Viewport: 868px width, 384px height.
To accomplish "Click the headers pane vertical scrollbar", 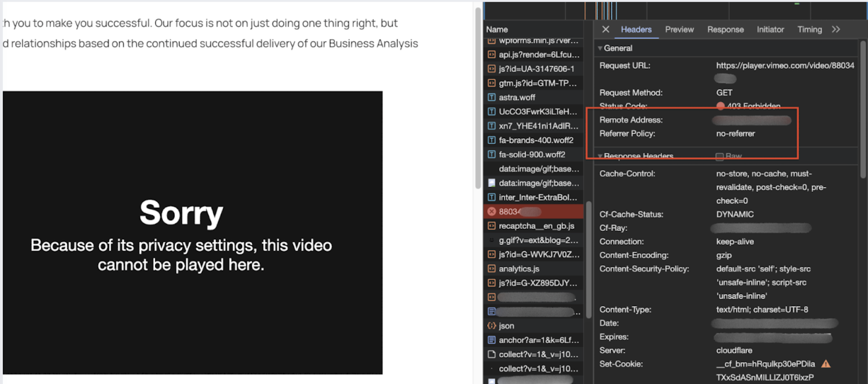I will (x=863, y=108).
